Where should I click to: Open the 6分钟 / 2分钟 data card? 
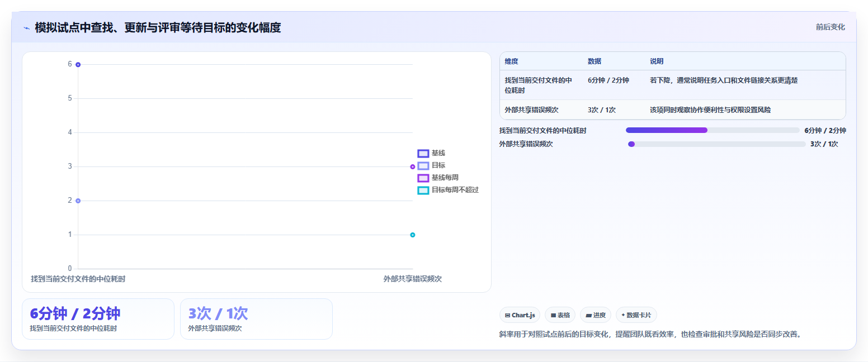pos(98,319)
